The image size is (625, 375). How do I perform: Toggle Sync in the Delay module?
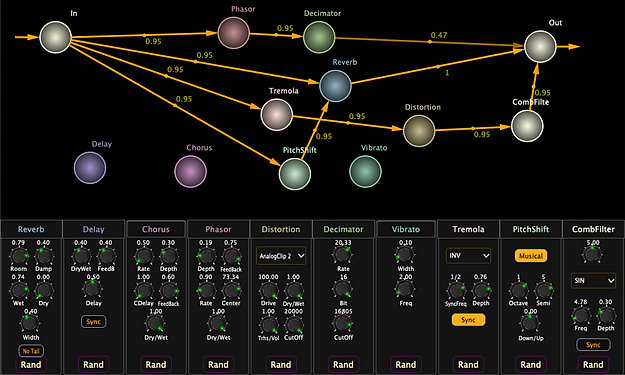(x=94, y=322)
